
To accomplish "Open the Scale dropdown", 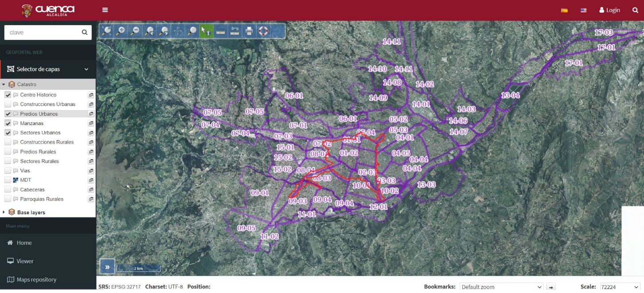I will [x=620, y=287].
